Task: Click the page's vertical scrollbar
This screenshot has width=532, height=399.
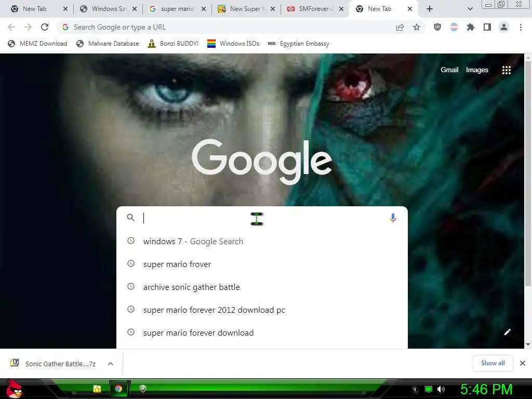Action: (528, 173)
